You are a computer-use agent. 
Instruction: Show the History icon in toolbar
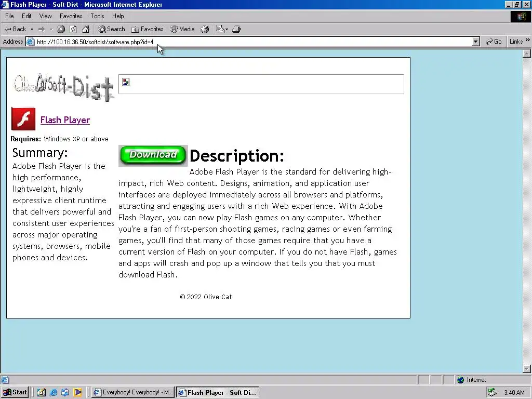tap(205, 29)
